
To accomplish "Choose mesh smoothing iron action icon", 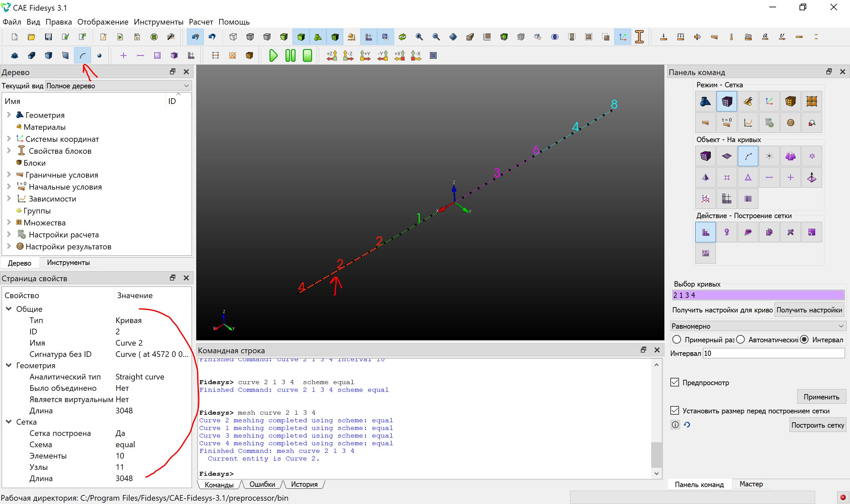I will [x=748, y=232].
